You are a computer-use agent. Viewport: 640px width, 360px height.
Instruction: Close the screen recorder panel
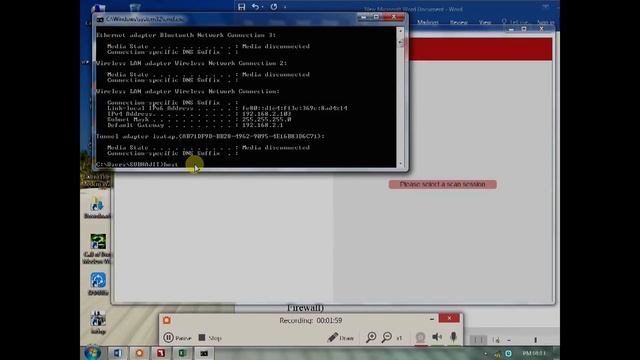point(449,318)
